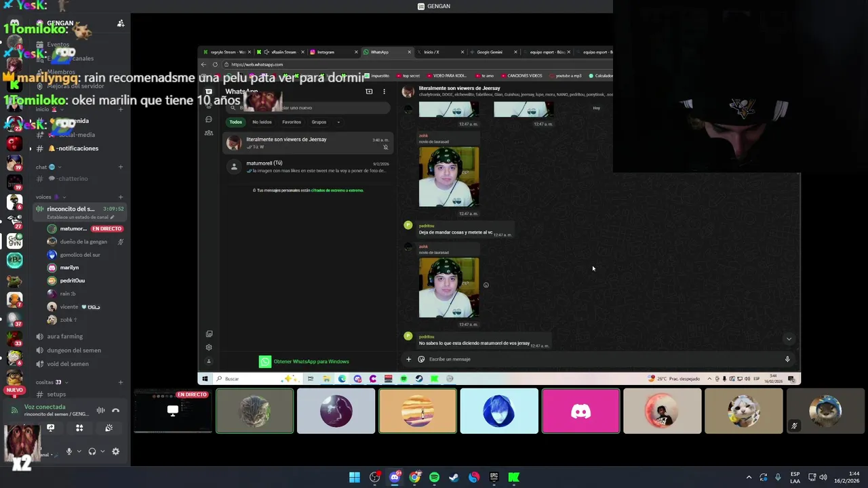Disconnect from voice channel with hang-up icon

[115, 410]
